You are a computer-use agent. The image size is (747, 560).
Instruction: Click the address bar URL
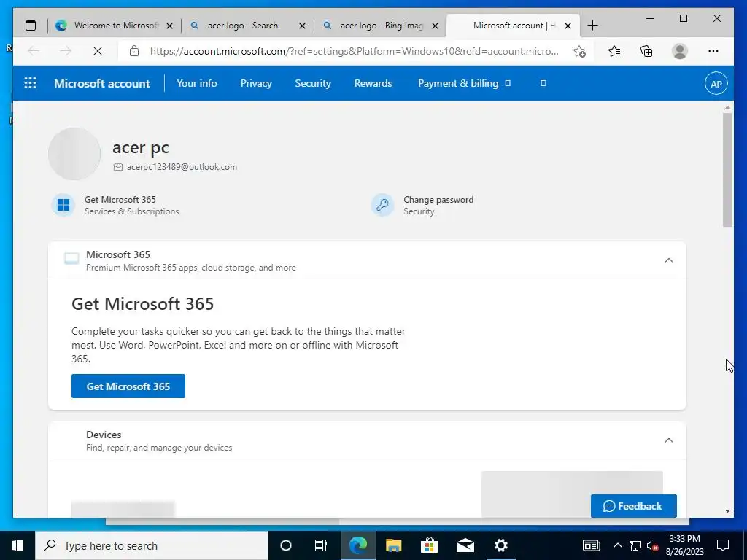point(354,51)
